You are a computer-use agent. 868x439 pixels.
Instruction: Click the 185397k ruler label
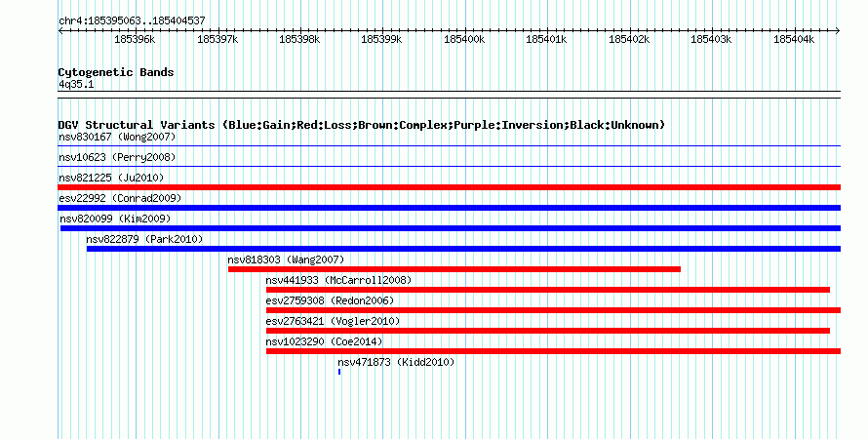point(217,39)
